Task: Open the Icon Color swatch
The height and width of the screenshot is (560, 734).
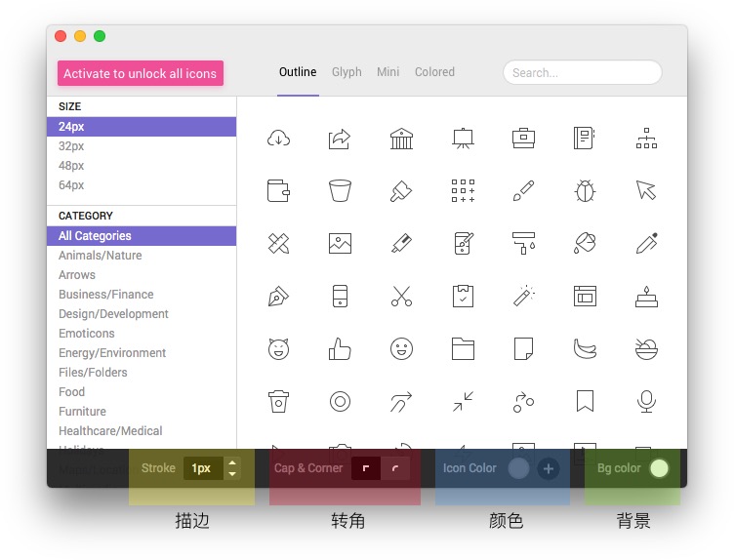Action: (518, 468)
